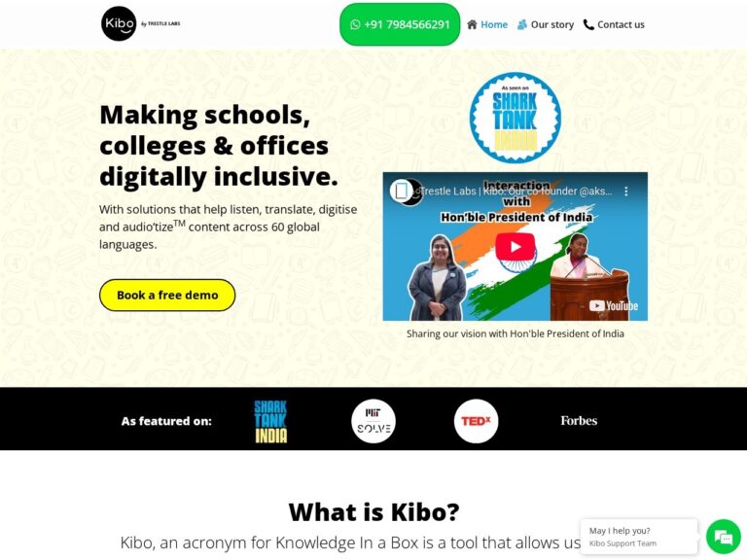Click the Shark Tank India round badge
747x560 pixels.
coord(515,118)
